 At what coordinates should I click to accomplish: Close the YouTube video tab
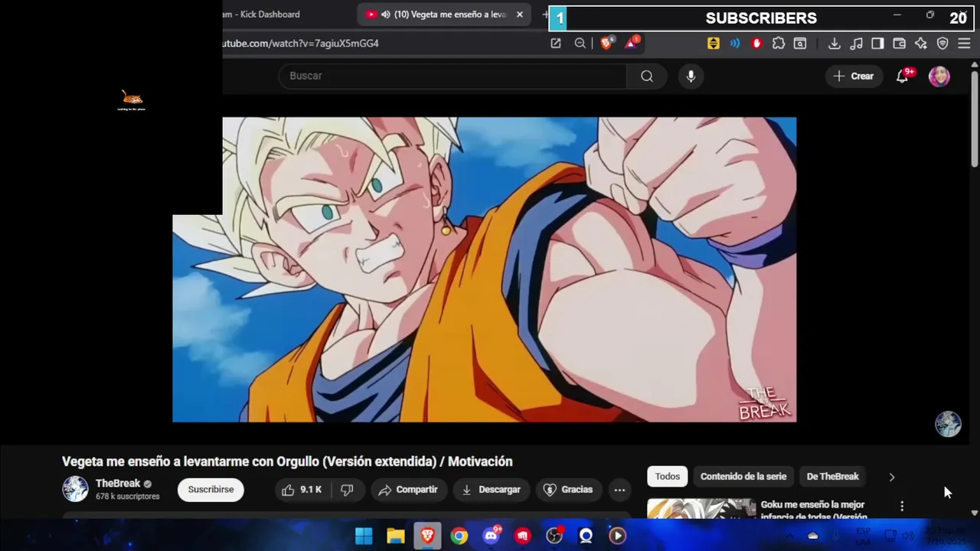[x=520, y=15]
